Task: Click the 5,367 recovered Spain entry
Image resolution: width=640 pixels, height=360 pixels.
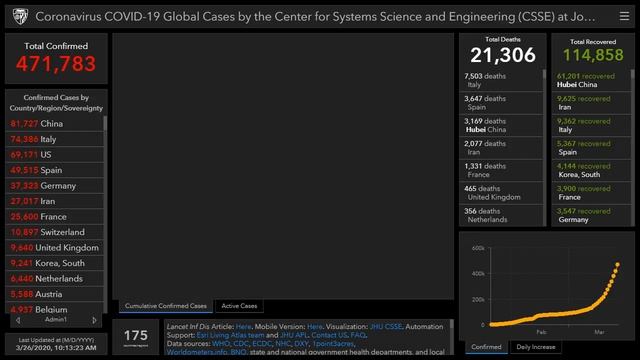Action: 591,148
